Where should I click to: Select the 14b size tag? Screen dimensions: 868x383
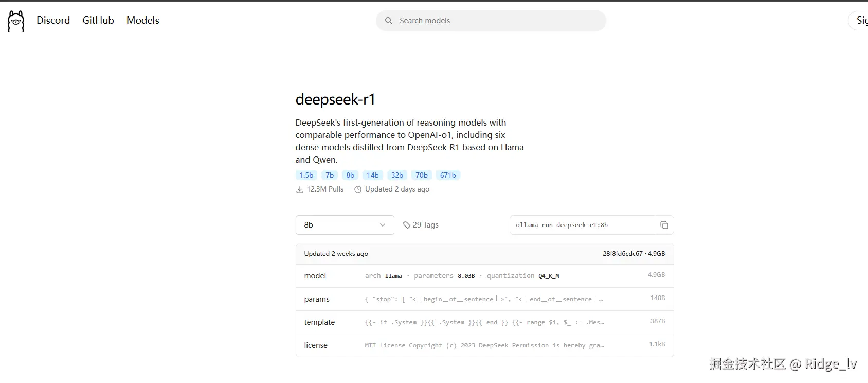[x=373, y=175]
